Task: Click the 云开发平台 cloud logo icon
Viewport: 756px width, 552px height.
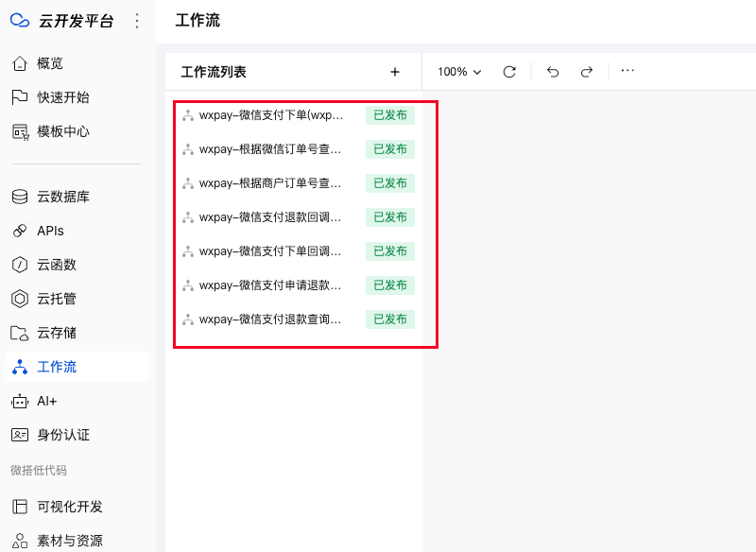Action: 20,21
